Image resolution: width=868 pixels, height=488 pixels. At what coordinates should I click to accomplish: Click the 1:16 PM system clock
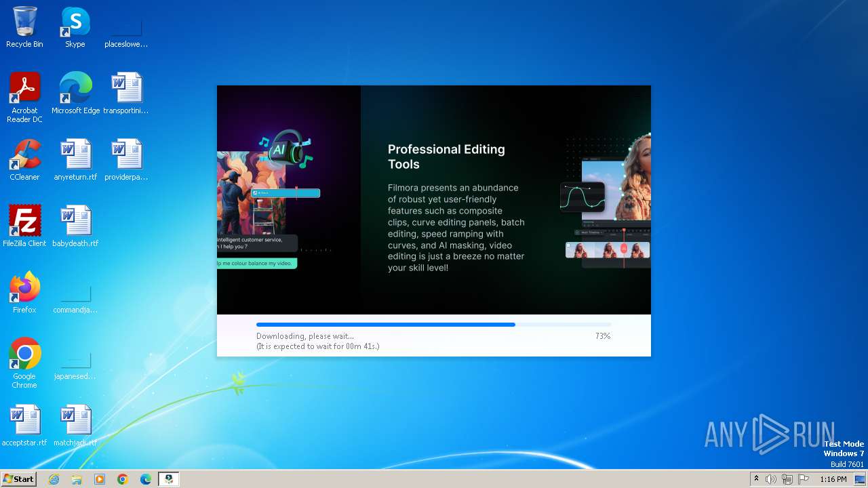pyautogui.click(x=833, y=479)
